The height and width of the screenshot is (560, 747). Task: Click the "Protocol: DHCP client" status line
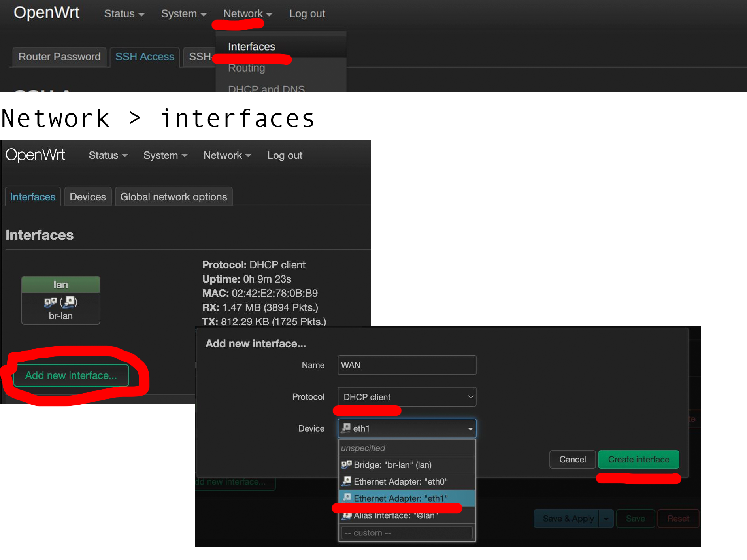tap(254, 265)
